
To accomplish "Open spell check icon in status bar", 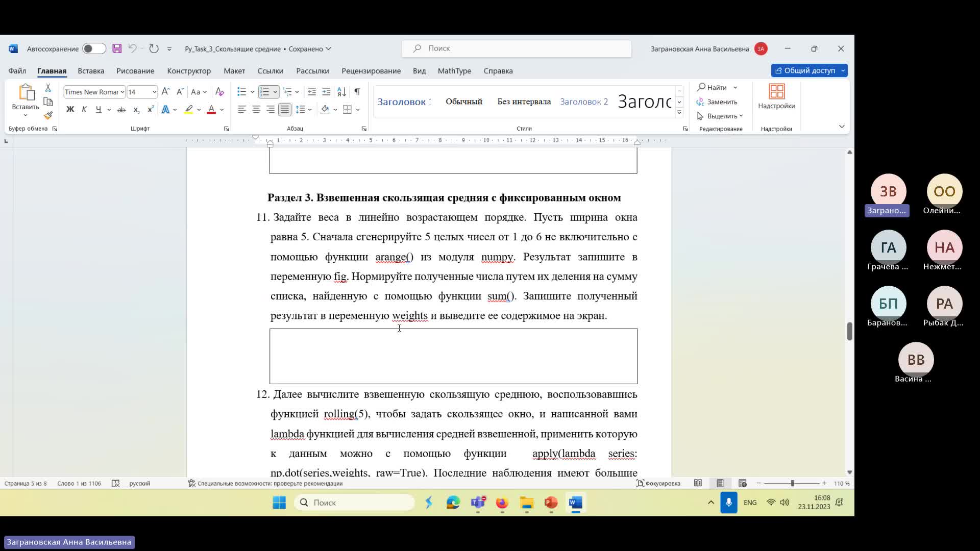I will click(x=116, y=483).
